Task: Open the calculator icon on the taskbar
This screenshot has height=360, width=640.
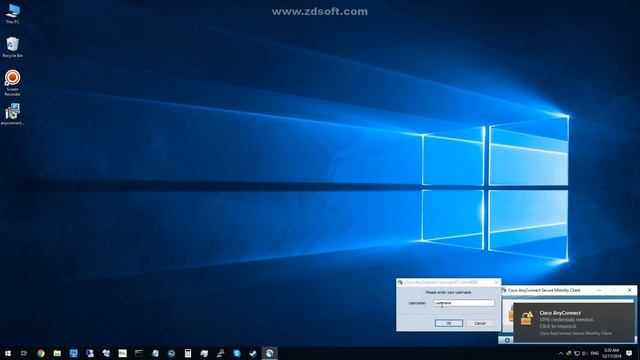Action: [188, 353]
